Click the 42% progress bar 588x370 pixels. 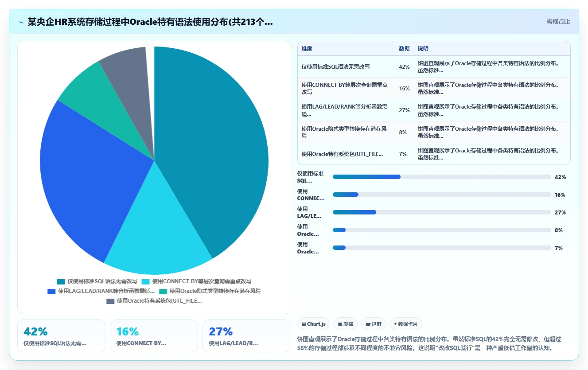tap(442, 177)
